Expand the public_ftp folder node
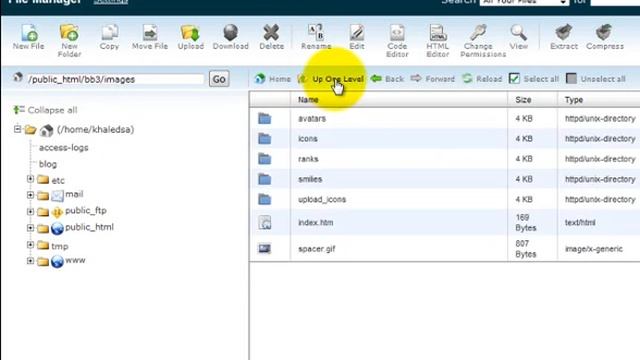The image size is (640, 360). coord(30,211)
